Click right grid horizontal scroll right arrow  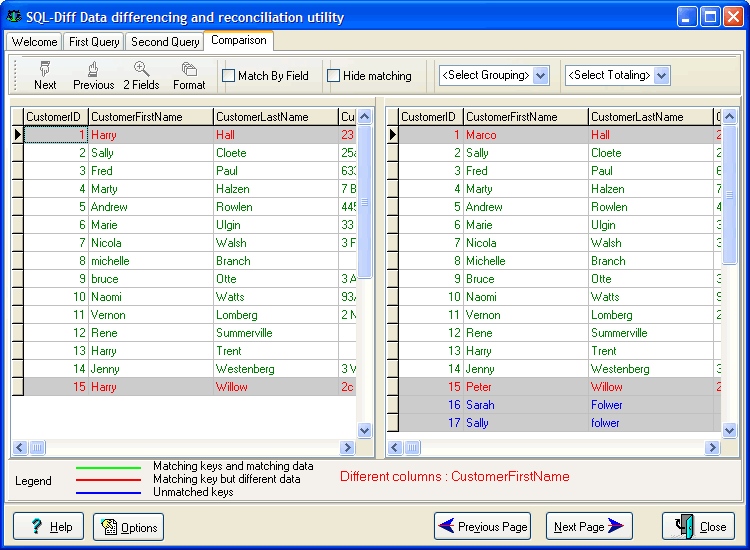point(713,448)
